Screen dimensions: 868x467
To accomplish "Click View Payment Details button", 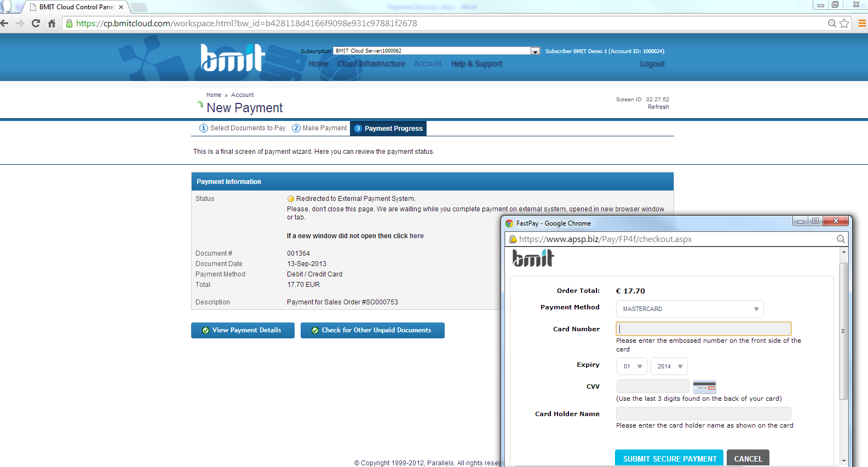I will [x=243, y=330].
